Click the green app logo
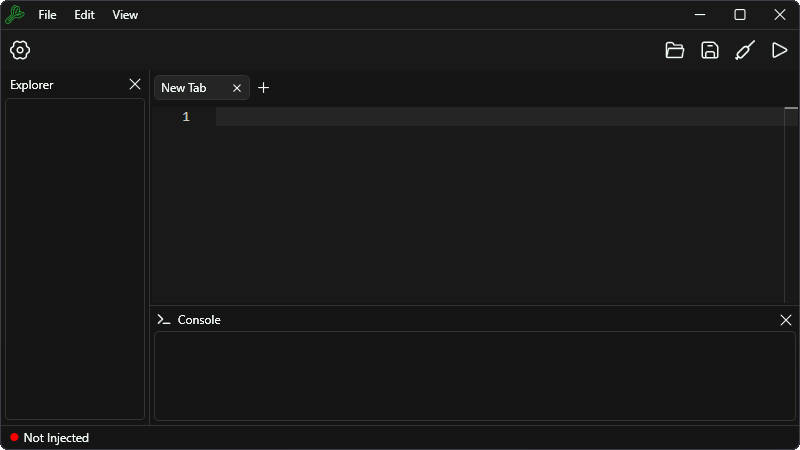Image resolution: width=800 pixels, height=450 pixels. pos(15,15)
